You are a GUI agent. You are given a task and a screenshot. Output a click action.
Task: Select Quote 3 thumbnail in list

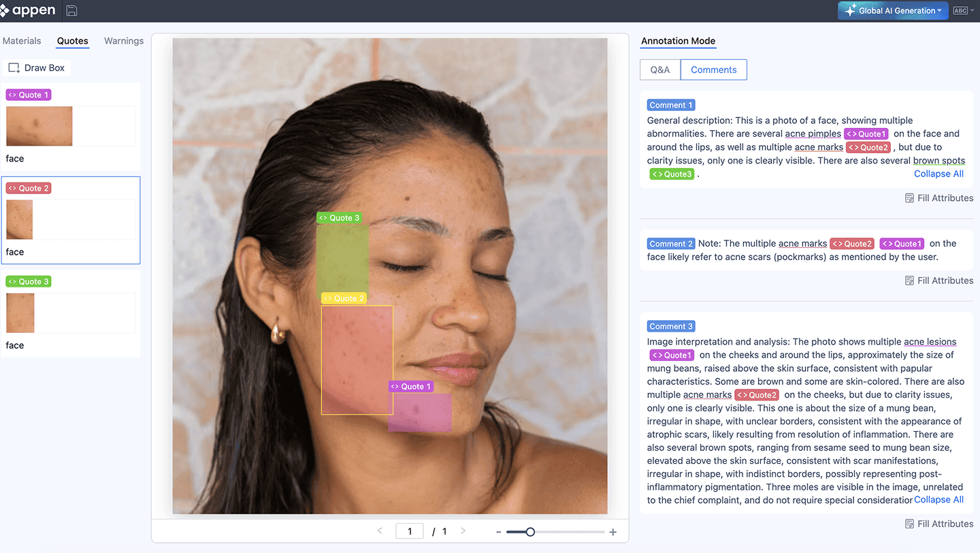[x=20, y=313]
